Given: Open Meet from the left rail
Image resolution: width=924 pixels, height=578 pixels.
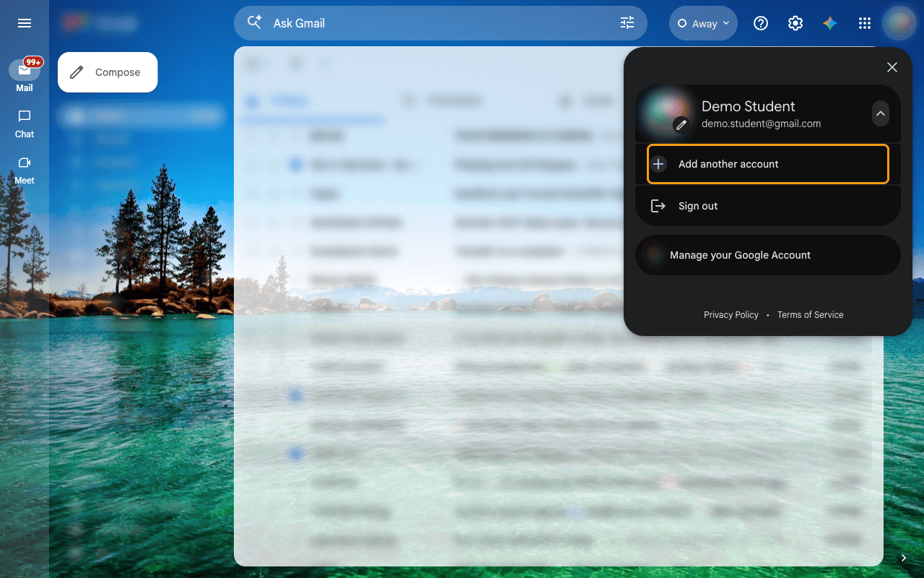Looking at the screenshot, I should 25,171.
